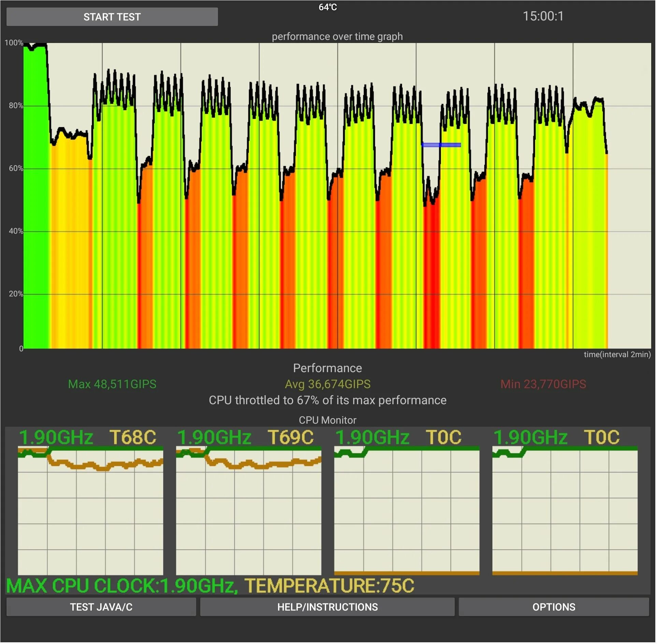Click the CPU throttled to 67% message
Screen dimensions: 657x644
click(x=328, y=401)
